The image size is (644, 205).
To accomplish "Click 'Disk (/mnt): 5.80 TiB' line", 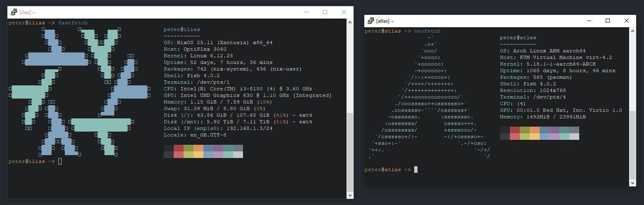I will tap(238, 122).
